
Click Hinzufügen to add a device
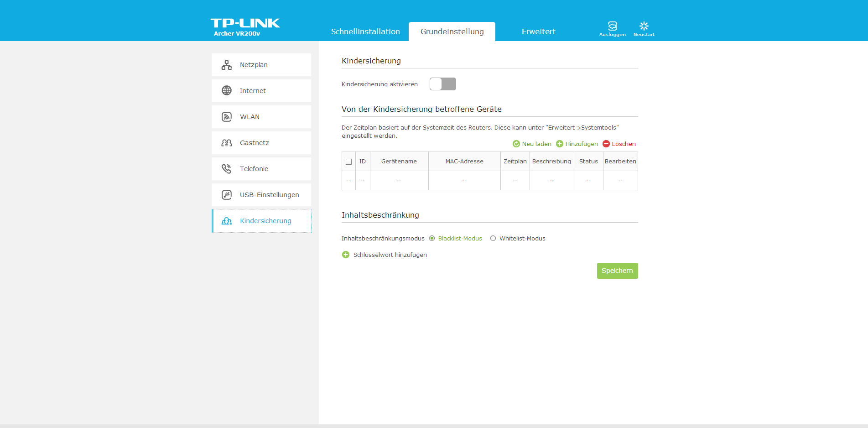(x=577, y=144)
